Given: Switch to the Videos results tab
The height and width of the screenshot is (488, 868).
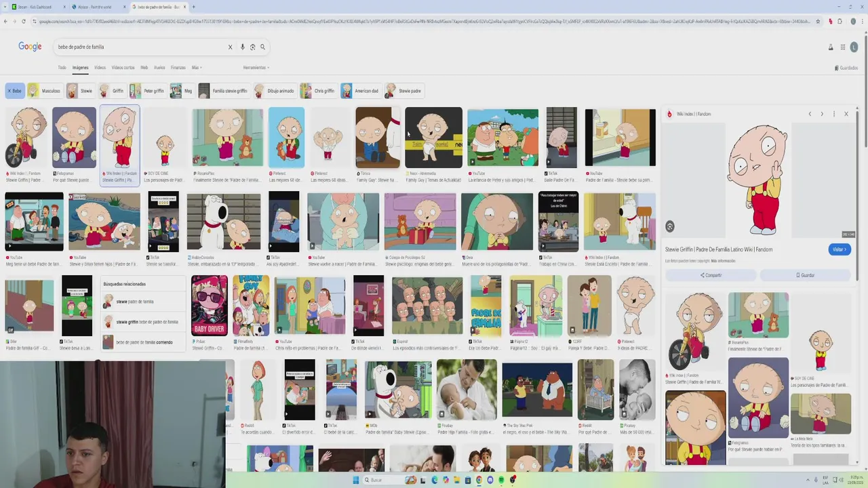Looking at the screenshot, I should (100, 68).
